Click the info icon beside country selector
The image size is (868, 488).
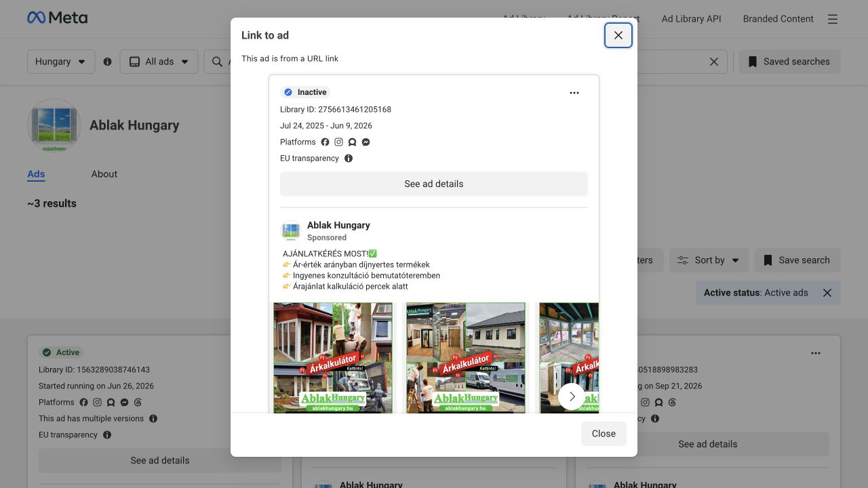click(107, 62)
